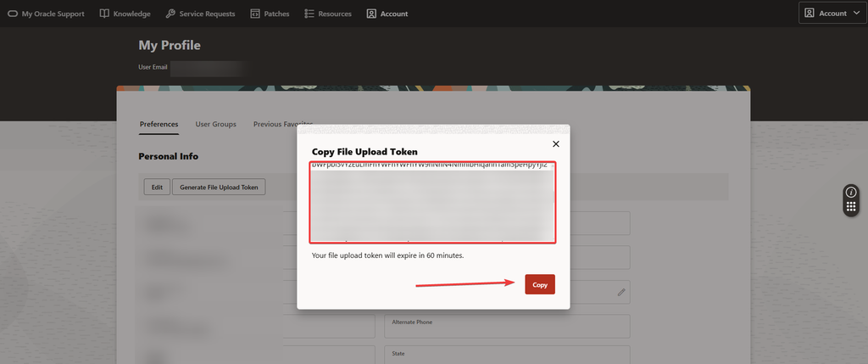Click inside the token text area
Viewport: 868px width, 364px height.
point(432,202)
